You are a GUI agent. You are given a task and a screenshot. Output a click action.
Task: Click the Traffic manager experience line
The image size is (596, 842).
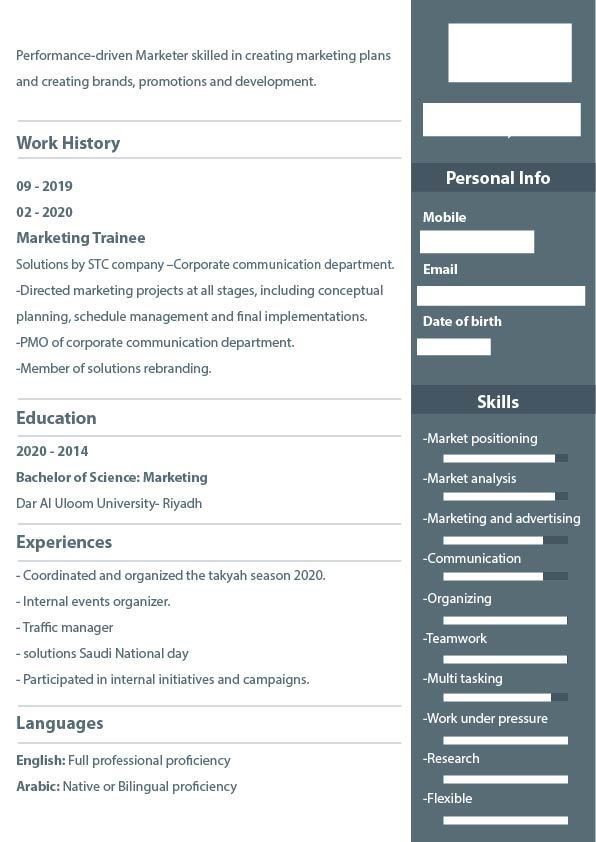65,628
